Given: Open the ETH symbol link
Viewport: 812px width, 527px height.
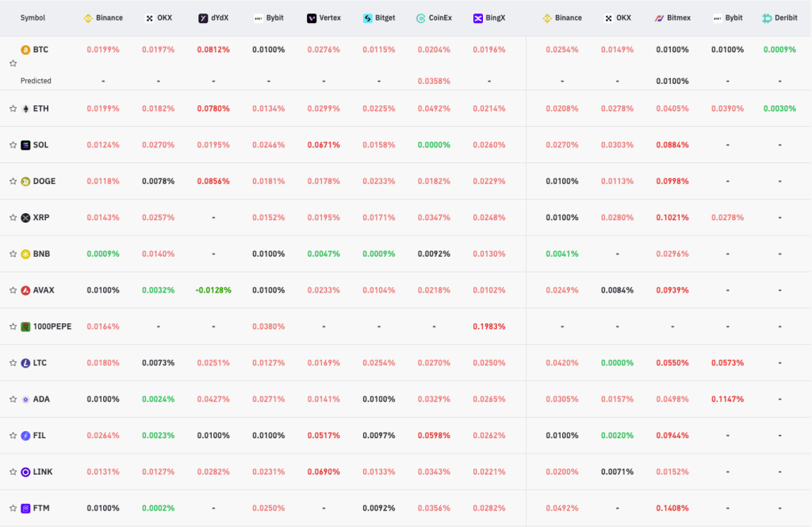Looking at the screenshot, I should pyautogui.click(x=41, y=109).
